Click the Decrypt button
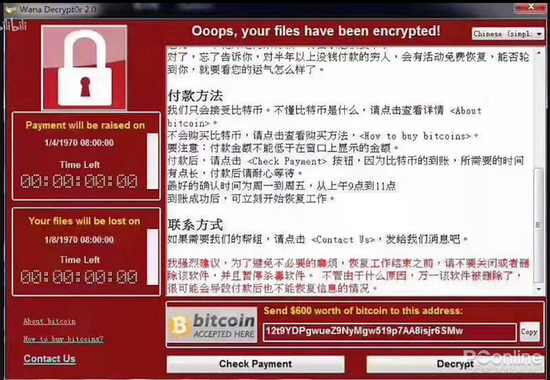 (455, 364)
